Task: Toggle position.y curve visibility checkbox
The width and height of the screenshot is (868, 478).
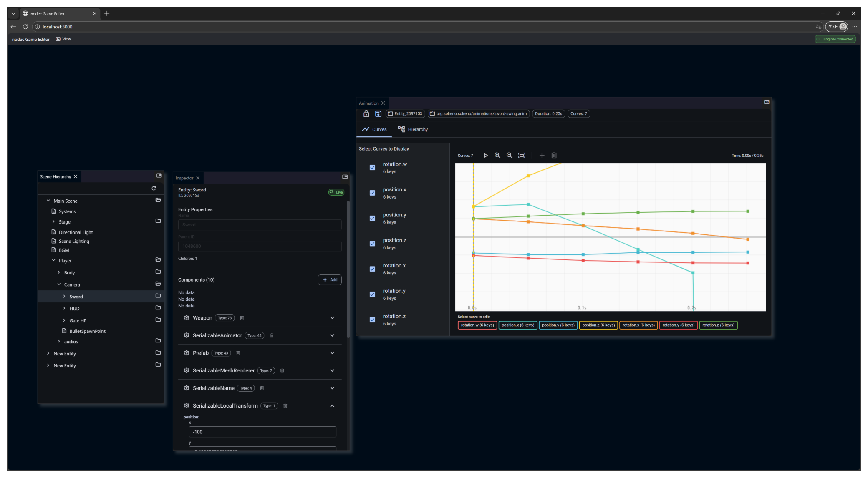Action: tap(372, 219)
